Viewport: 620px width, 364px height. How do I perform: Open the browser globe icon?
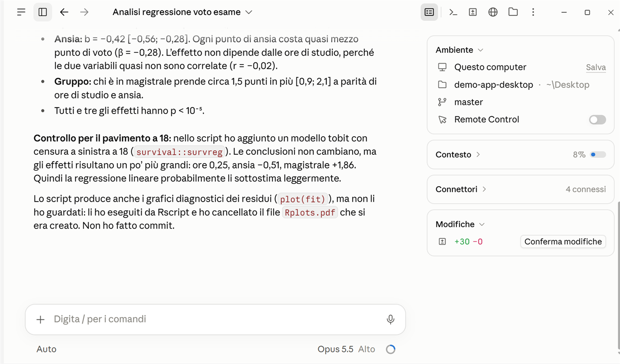coord(493,12)
